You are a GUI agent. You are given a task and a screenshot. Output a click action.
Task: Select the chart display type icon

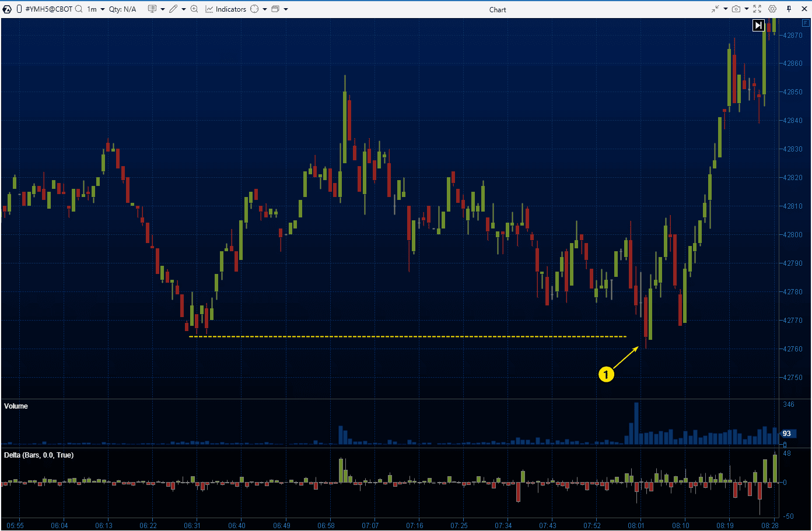pyautogui.click(x=152, y=9)
